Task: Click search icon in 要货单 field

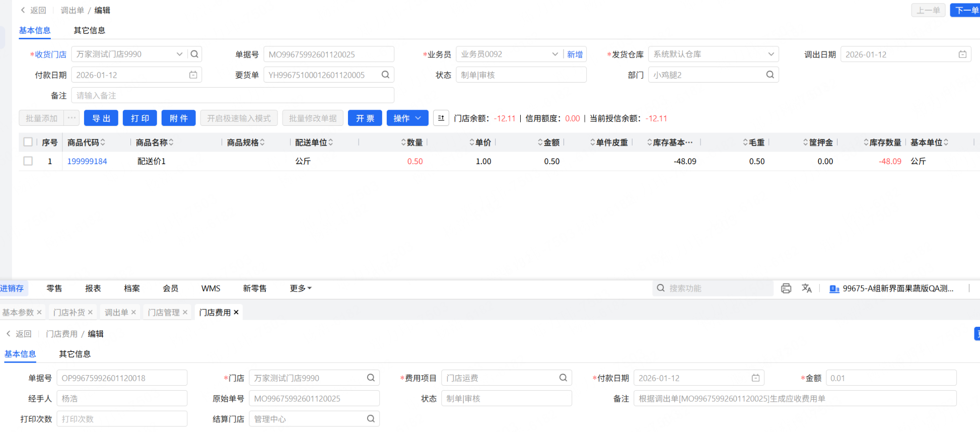Action: point(385,75)
